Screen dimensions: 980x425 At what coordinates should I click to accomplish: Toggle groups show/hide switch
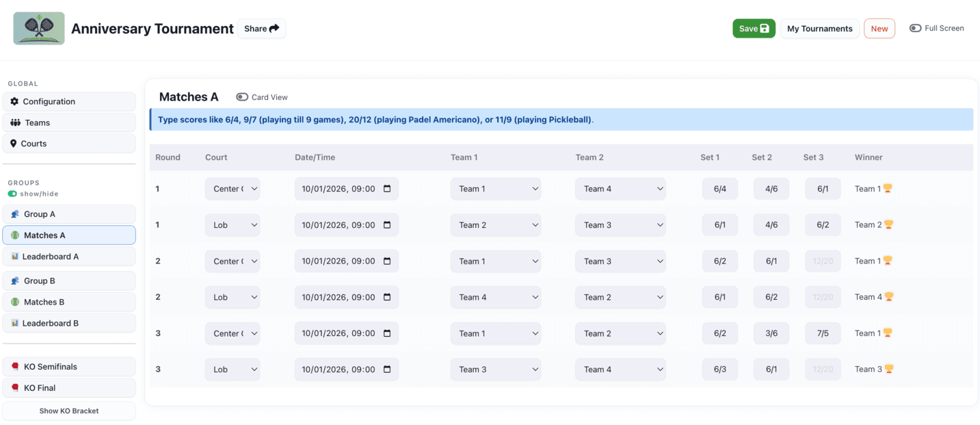(x=12, y=194)
